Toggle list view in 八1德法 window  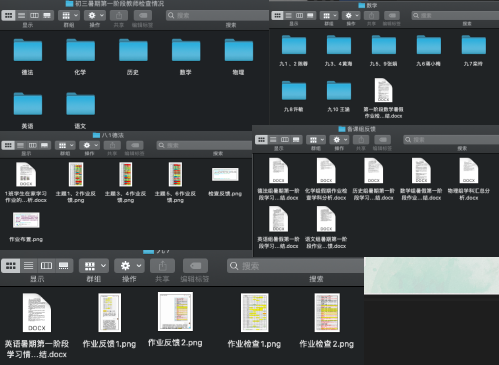[x=21, y=145]
